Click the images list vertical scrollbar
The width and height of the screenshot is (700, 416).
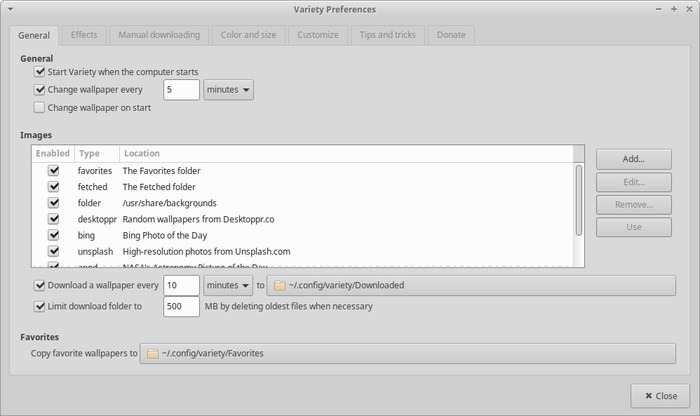(579, 200)
